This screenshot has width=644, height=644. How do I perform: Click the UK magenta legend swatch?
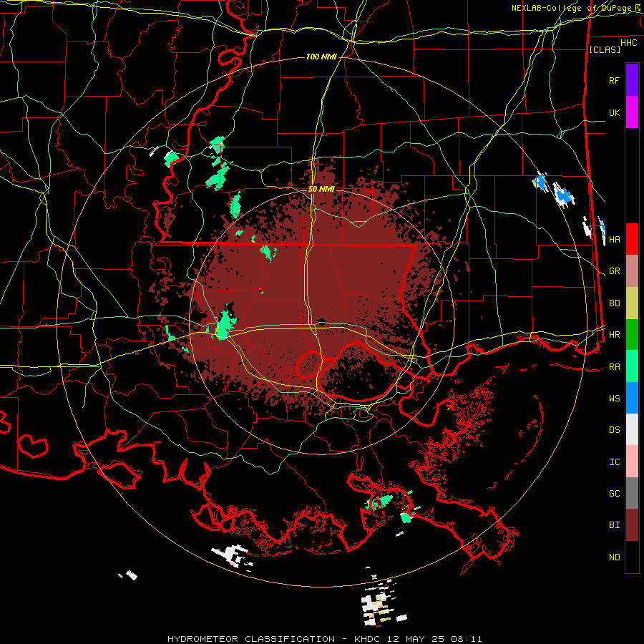click(x=632, y=112)
